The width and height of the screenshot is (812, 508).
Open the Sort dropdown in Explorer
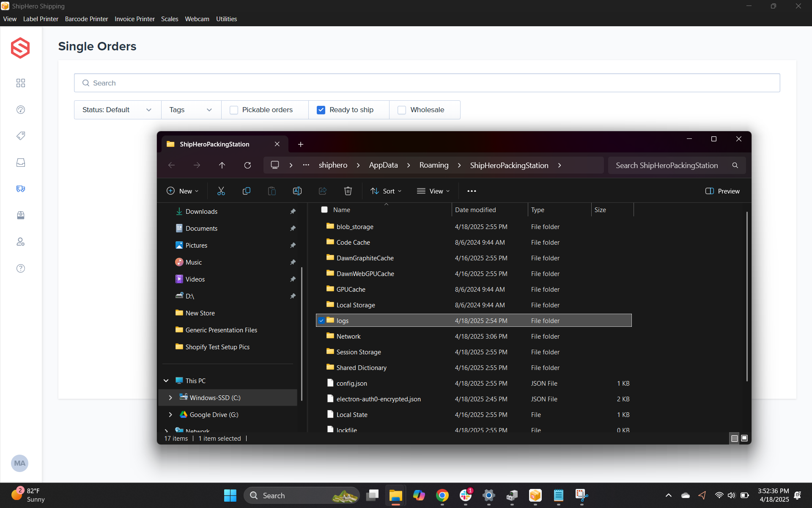tap(386, 191)
